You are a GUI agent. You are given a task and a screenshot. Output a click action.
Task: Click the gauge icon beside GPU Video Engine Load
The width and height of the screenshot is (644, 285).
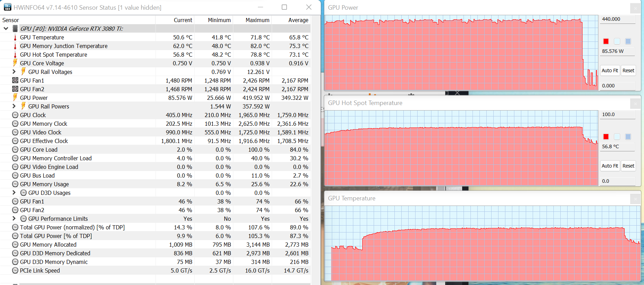(15, 167)
